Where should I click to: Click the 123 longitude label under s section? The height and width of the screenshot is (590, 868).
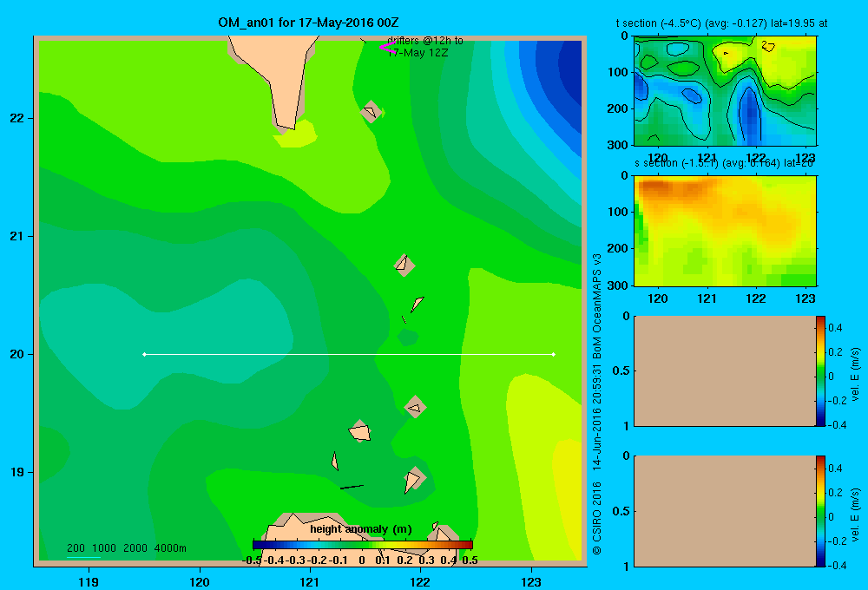coord(805,298)
